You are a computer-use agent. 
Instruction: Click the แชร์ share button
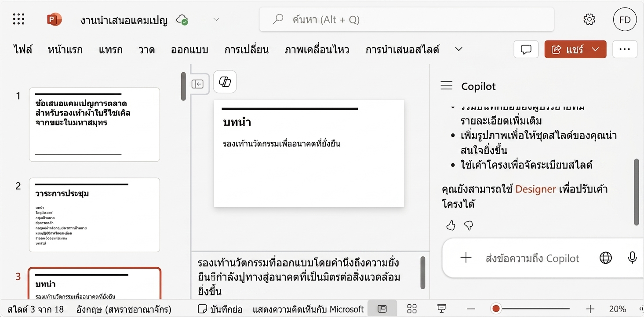567,49
